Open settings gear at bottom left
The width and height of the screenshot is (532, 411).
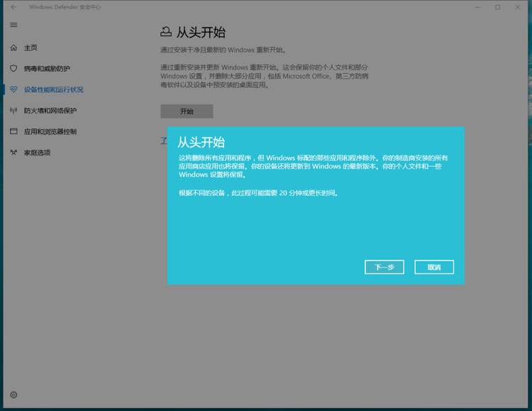pyautogui.click(x=13, y=395)
